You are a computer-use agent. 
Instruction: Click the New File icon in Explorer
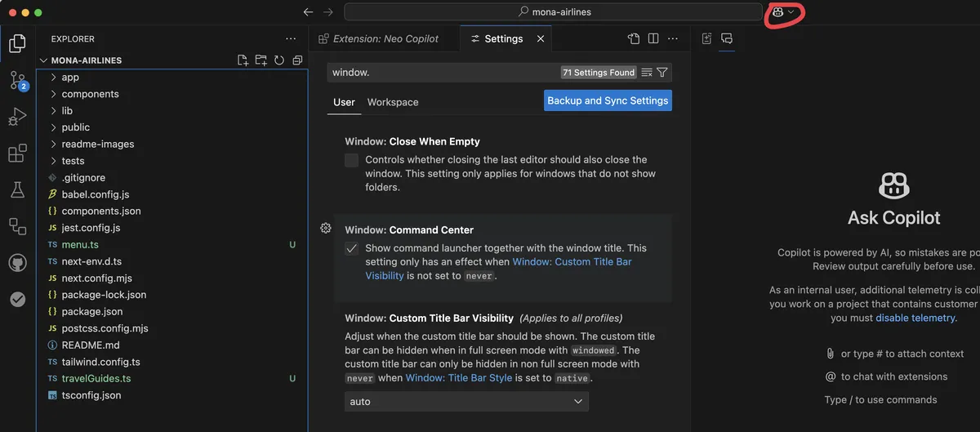[243, 60]
